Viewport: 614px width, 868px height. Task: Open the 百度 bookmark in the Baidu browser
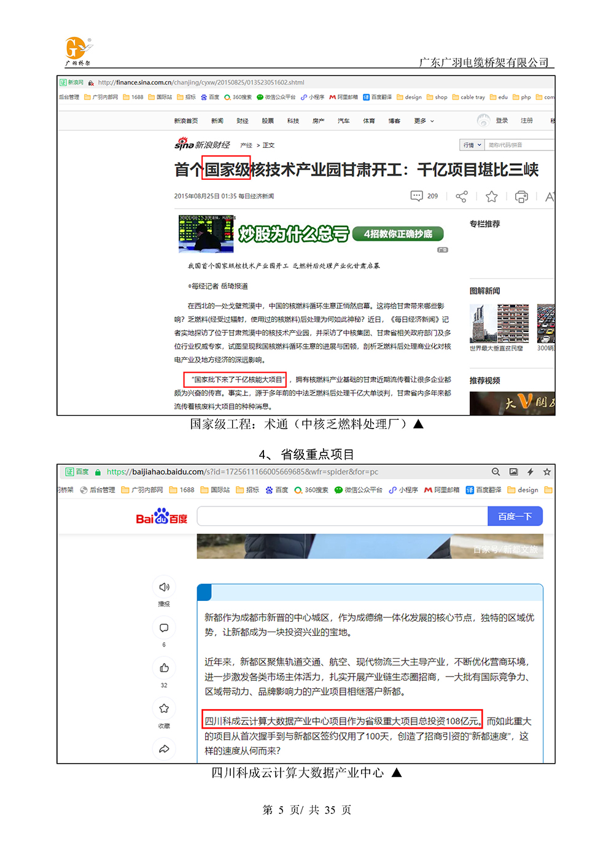coord(277,490)
